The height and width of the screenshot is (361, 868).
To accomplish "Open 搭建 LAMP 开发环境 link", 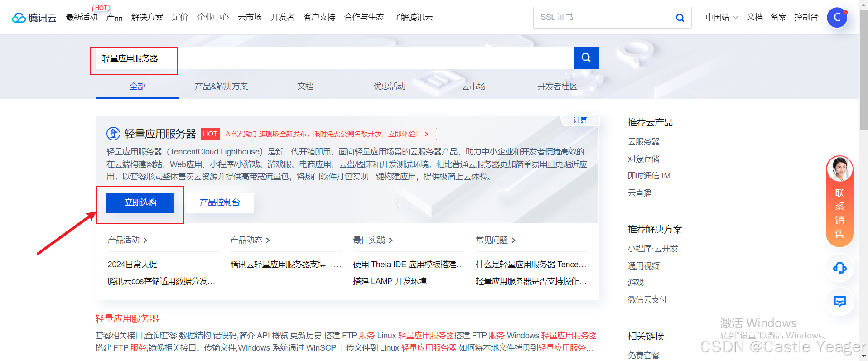I will [390, 281].
